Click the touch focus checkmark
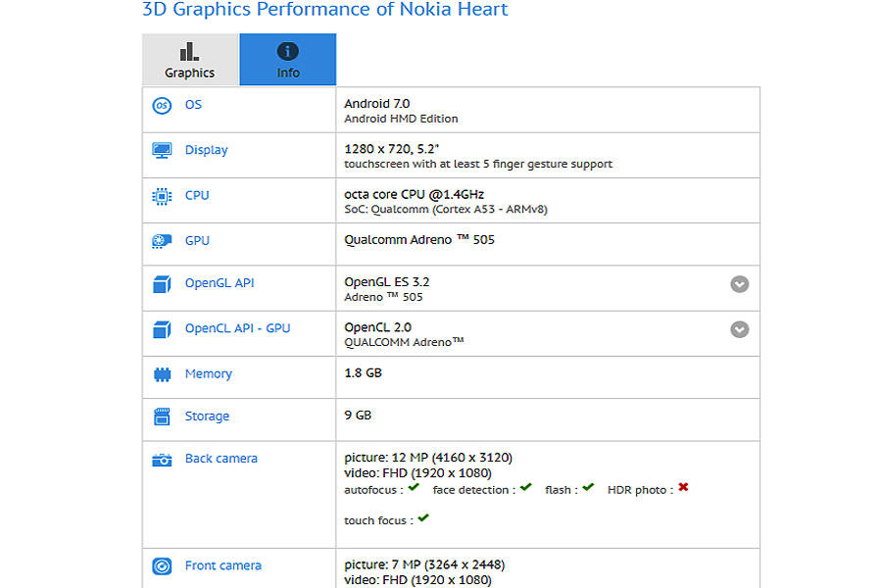Viewport: 882px width, 588px height. [421, 519]
